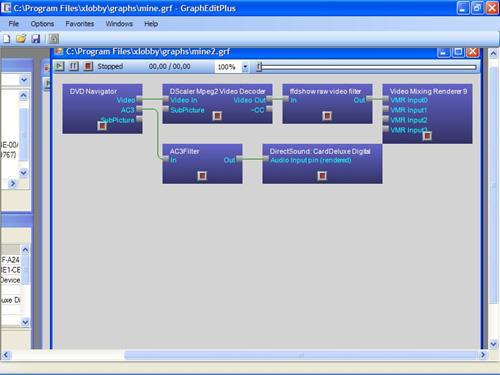Click red square on DScaler Mpeg2 Video Decoder
This screenshot has width=500, height=375.
coord(217,116)
